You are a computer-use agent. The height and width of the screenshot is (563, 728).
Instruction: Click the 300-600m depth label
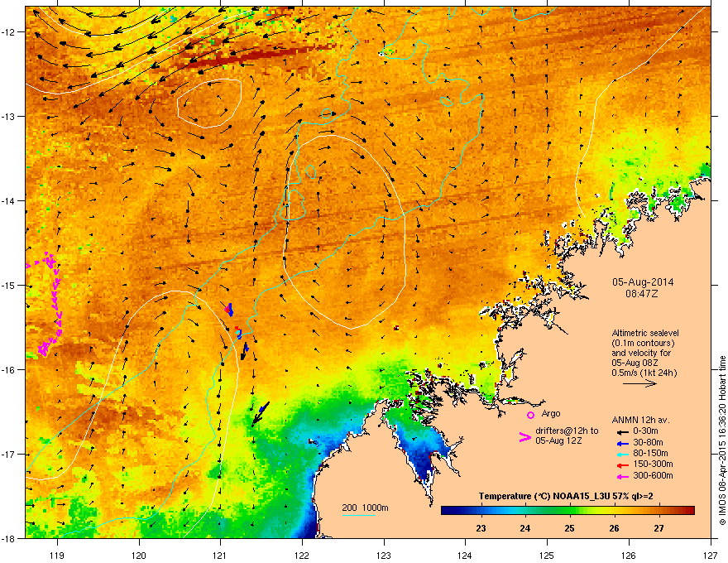pyautogui.click(x=653, y=476)
